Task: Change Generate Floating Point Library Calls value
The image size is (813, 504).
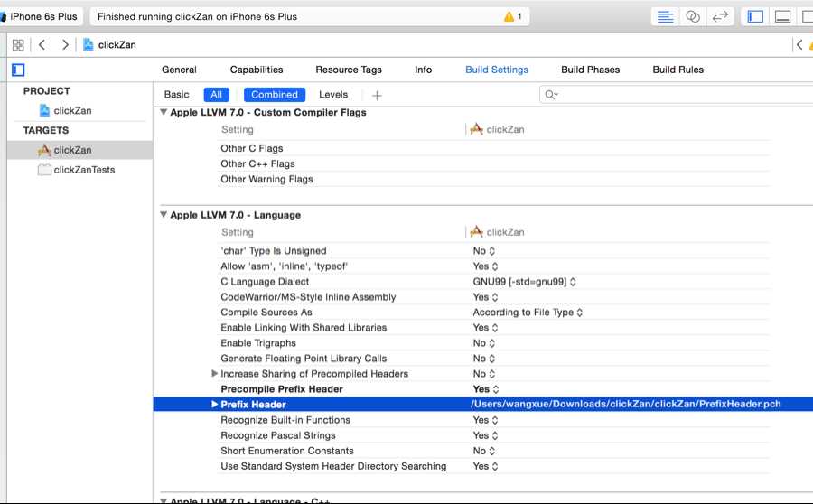Action: tap(484, 359)
